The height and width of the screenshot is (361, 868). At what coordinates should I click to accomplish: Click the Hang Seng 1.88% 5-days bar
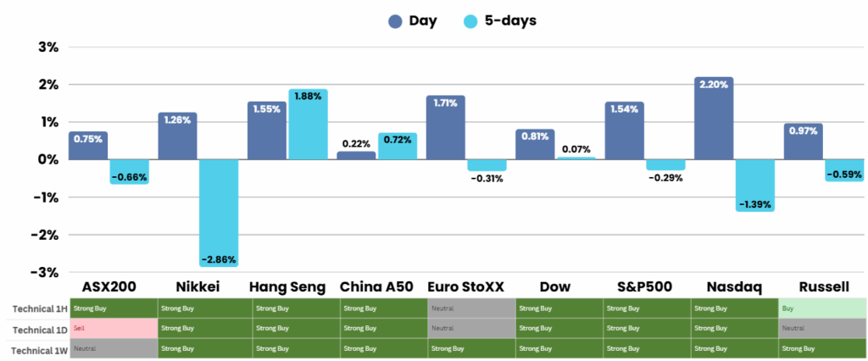(308, 125)
